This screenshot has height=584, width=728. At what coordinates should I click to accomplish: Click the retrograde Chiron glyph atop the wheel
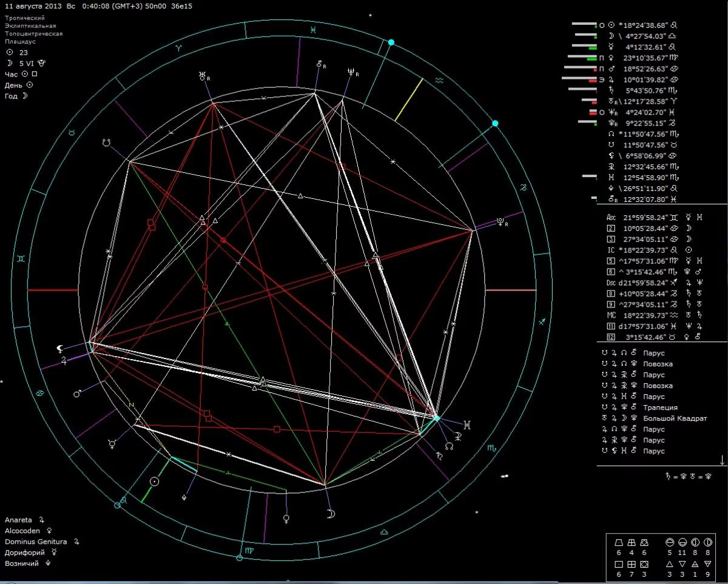point(321,64)
